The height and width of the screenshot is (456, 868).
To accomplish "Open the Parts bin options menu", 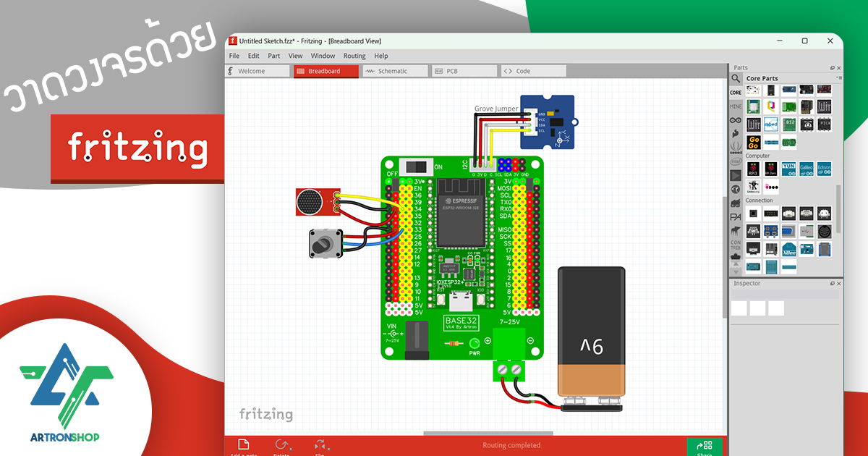I will click(x=839, y=77).
